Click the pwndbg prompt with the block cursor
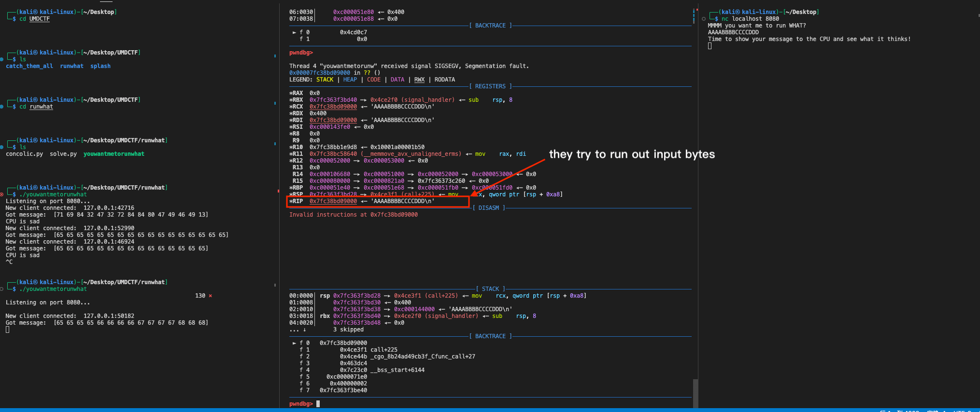The width and height of the screenshot is (980, 412). point(304,404)
